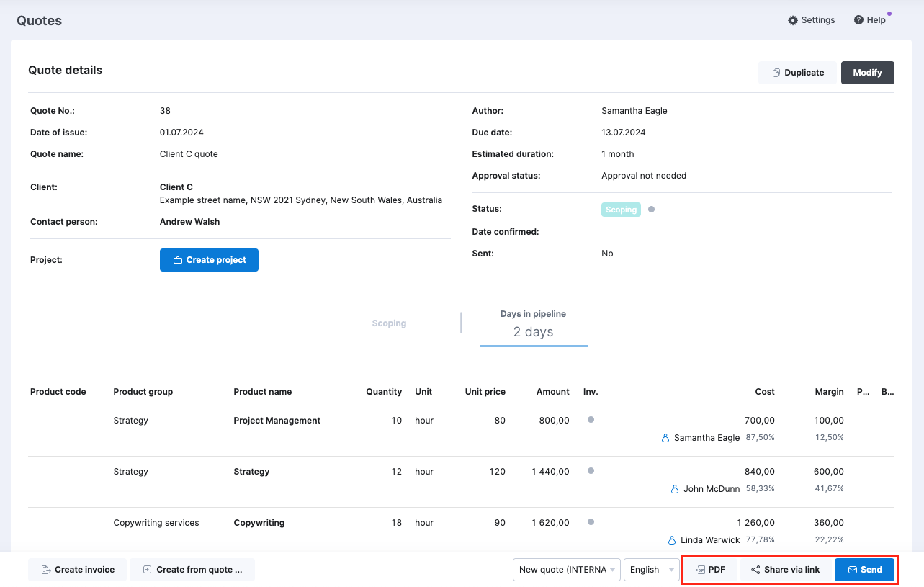Click the Duplicate button

(x=797, y=73)
